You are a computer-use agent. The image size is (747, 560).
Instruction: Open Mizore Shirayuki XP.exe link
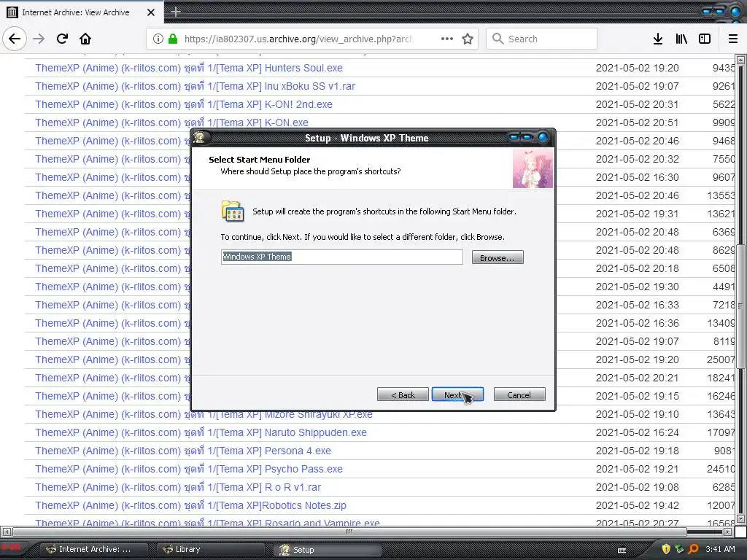204,414
